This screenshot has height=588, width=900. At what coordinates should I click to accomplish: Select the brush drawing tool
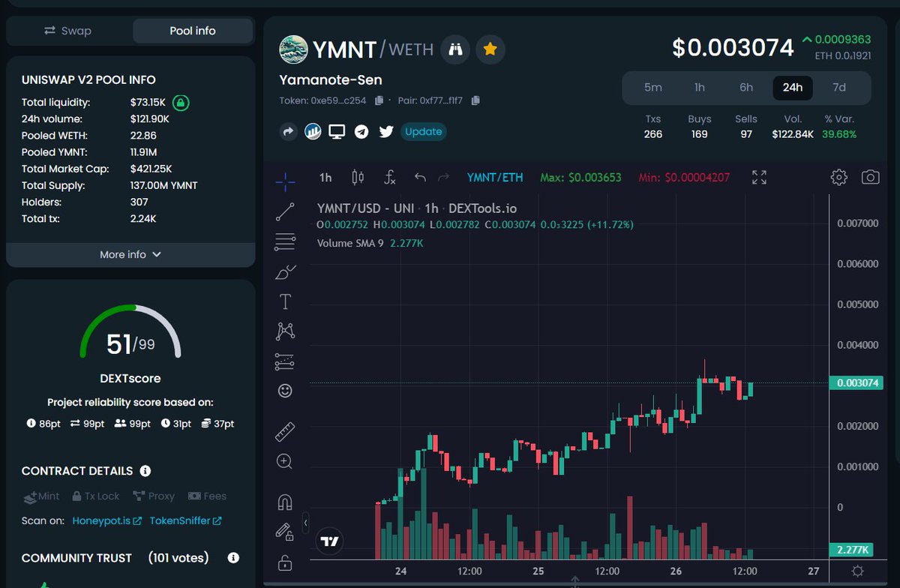coord(285,271)
